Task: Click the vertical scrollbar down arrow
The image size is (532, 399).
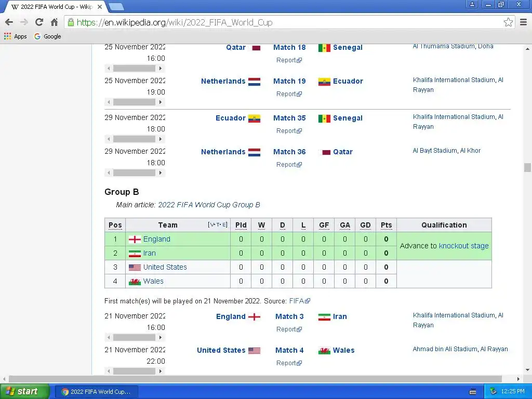Action: (527, 370)
